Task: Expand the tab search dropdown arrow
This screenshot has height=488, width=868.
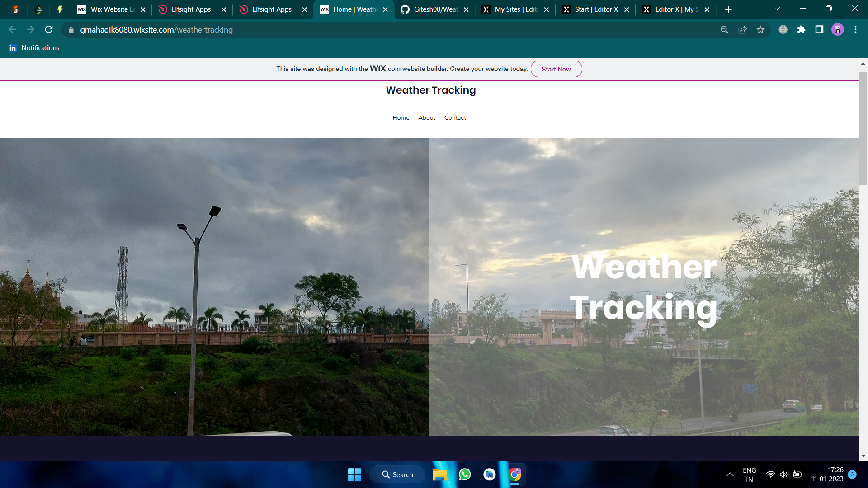Action: pos(777,9)
